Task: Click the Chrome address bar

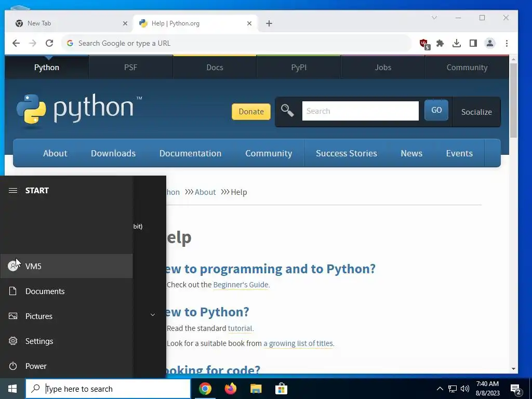Action: pyautogui.click(x=236, y=43)
